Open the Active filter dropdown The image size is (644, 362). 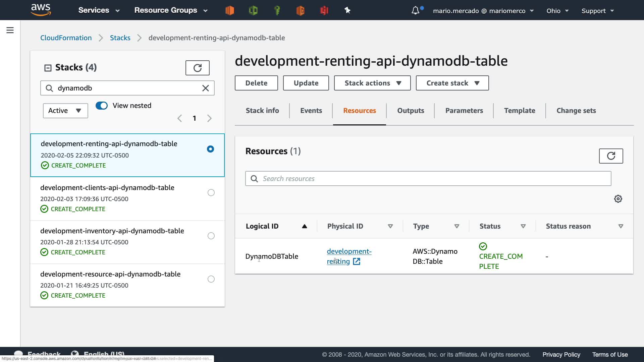click(x=65, y=111)
